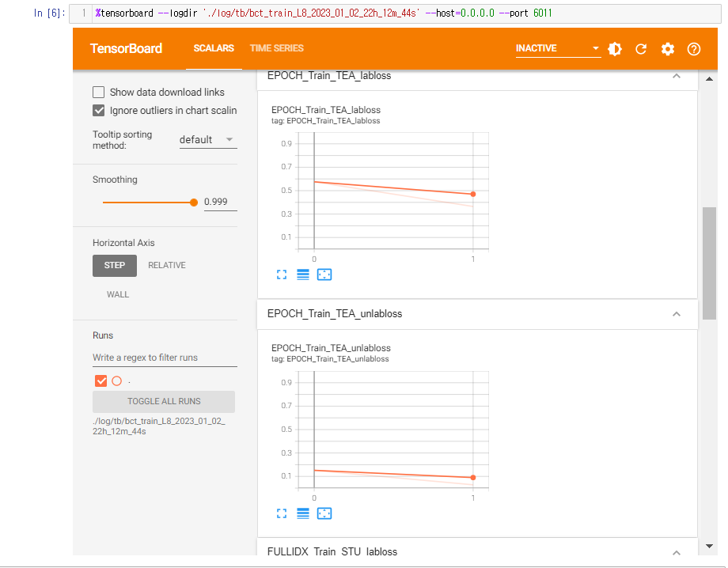Toggle dark mode brightness icon

(615, 49)
